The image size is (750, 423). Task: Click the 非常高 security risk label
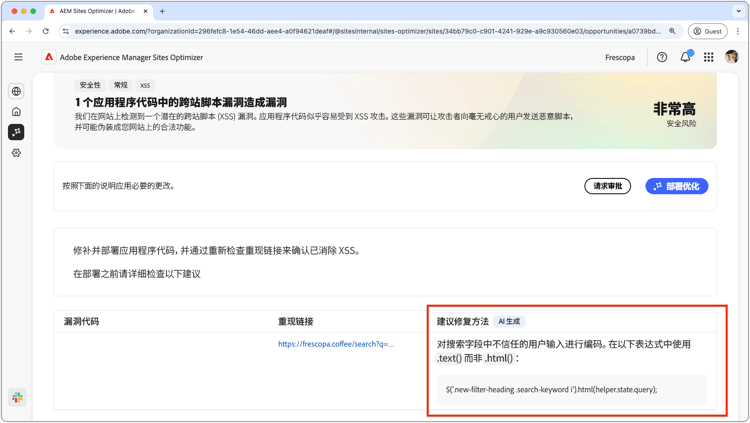click(x=674, y=109)
